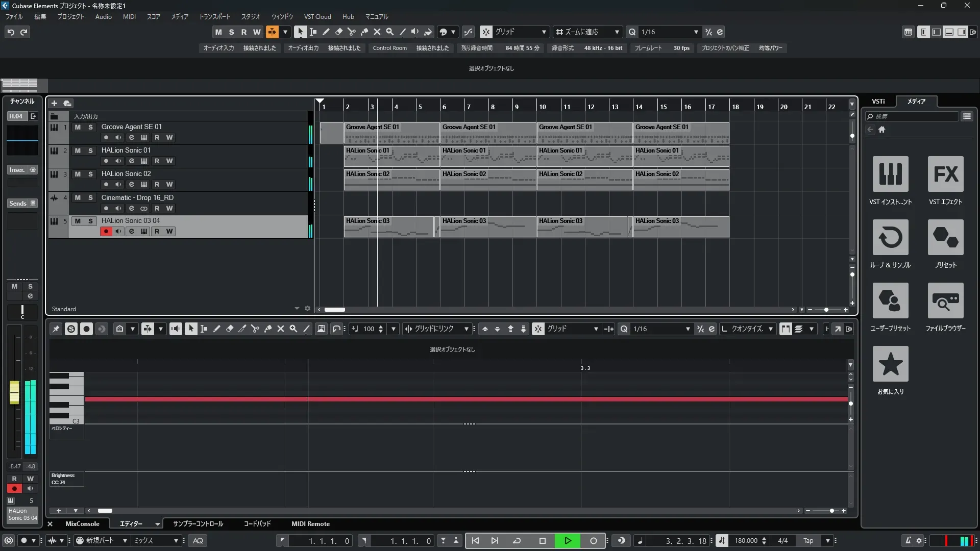Select the Glue tool in top toolbar

[x=364, y=32]
